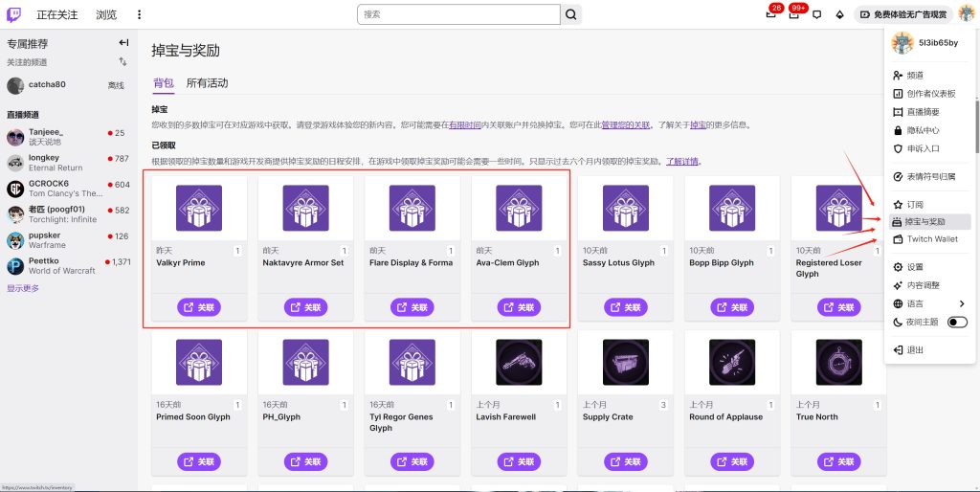Click the 'Show more' sidebar link
This screenshot has height=492, width=980.
point(23,288)
